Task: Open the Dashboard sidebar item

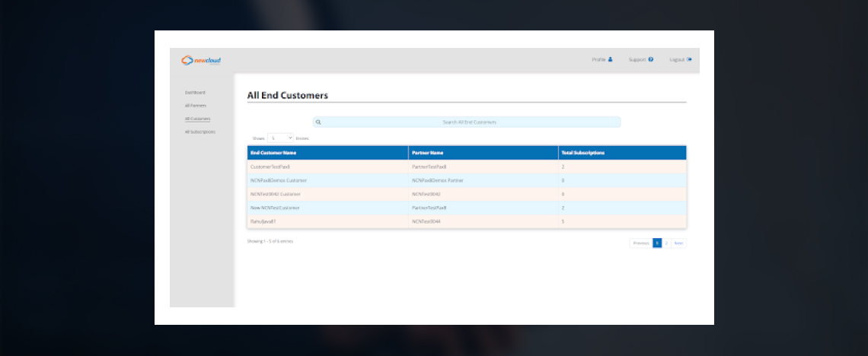Action: pos(195,92)
